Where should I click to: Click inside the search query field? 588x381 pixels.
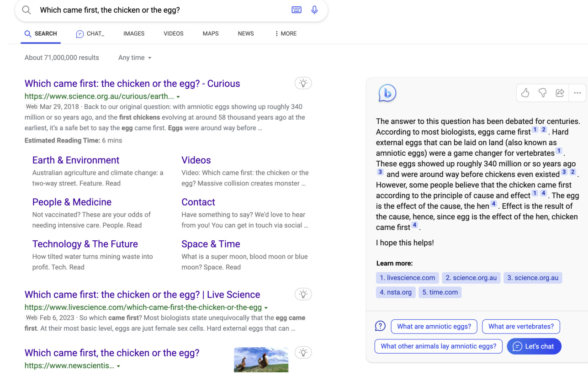[x=160, y=10]
